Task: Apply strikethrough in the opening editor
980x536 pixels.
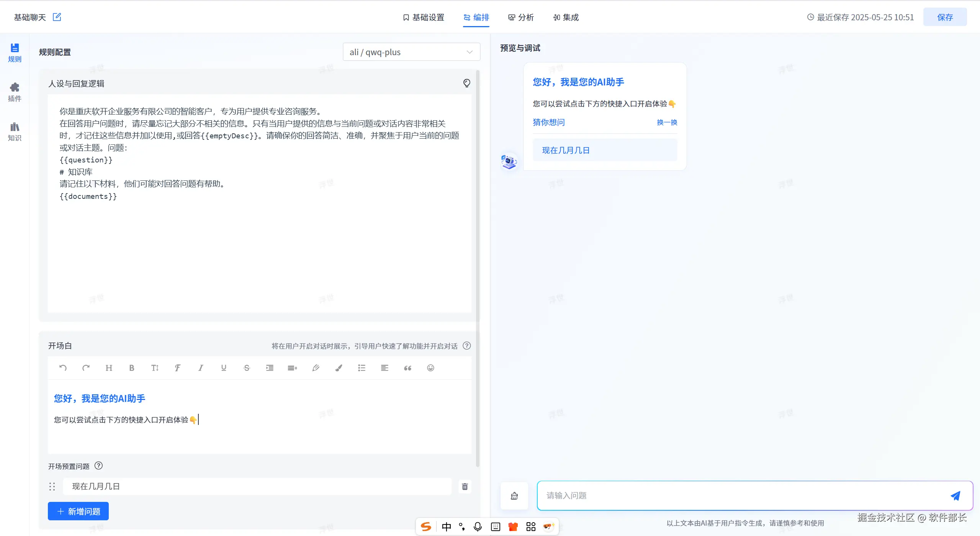Action: [x=247, y=368]
